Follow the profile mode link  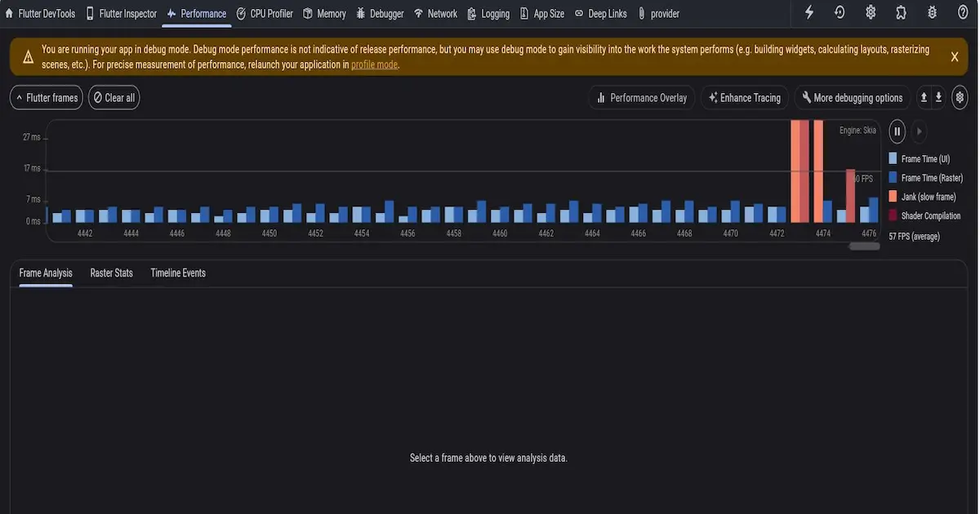(x=374, y=65)
